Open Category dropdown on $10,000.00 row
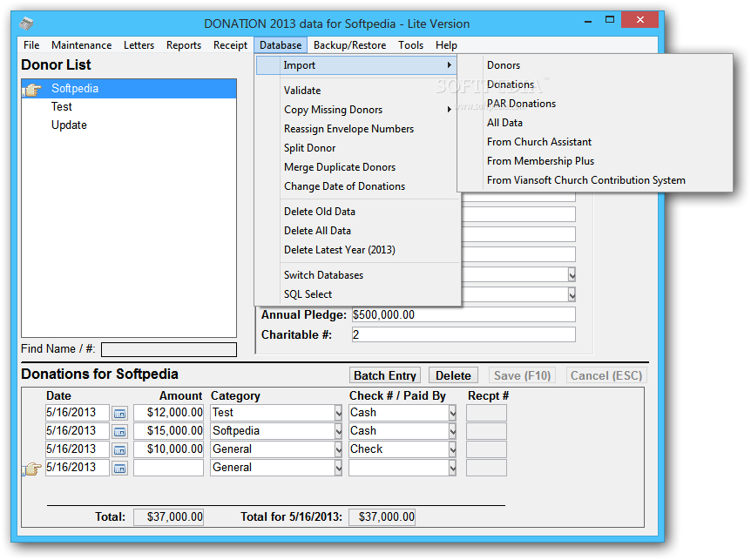 click(x=338, y=449)
